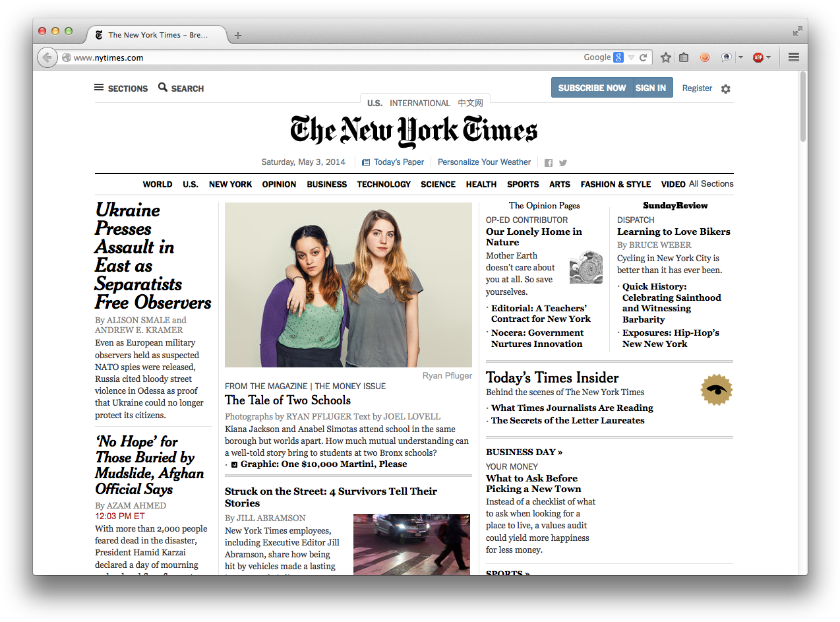Open Sports section in navigation

click(x=524, y=185)
